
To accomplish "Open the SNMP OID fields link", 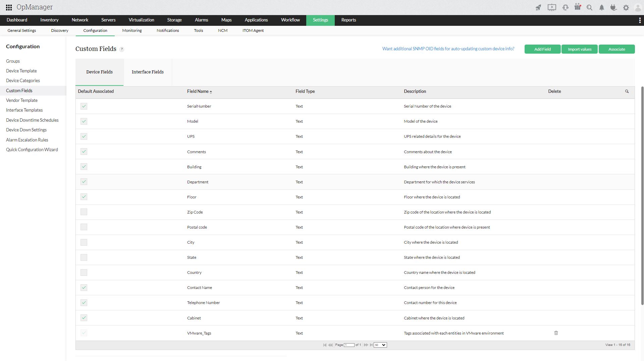I will tap(448, 49).
